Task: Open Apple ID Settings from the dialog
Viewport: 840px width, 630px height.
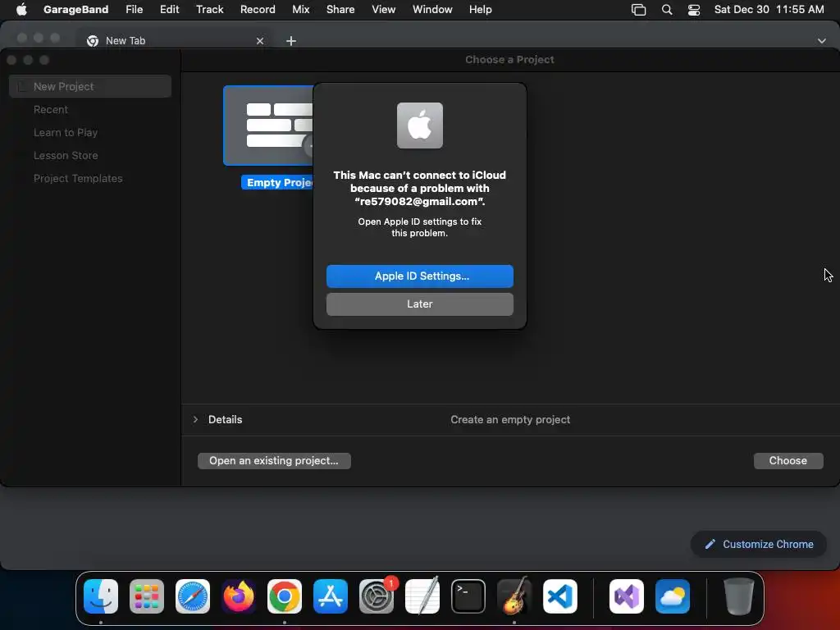Action: (x=419, y=276)
